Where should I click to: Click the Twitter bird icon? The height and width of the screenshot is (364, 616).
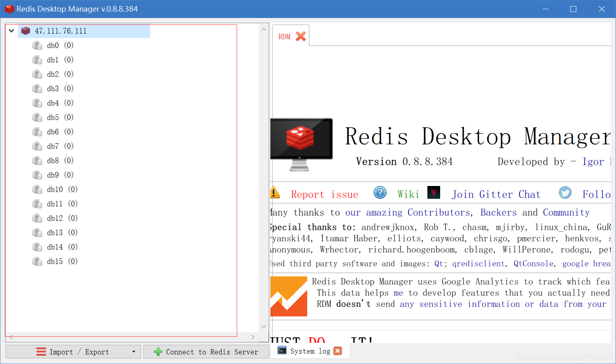565,193
